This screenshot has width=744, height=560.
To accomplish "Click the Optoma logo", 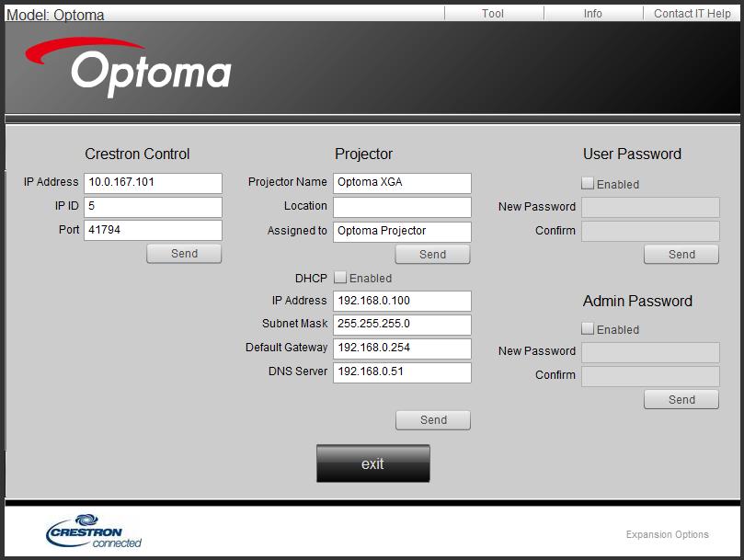I will 128,67.
